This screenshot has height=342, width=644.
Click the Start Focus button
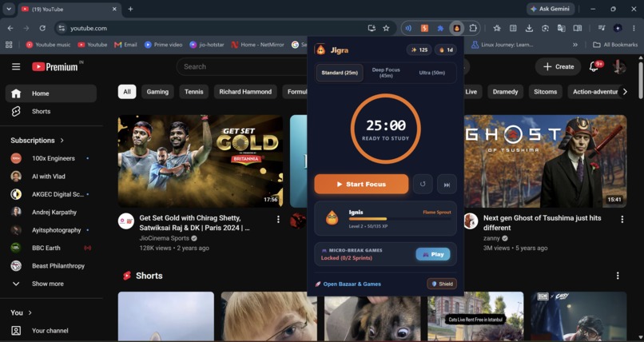361,185
